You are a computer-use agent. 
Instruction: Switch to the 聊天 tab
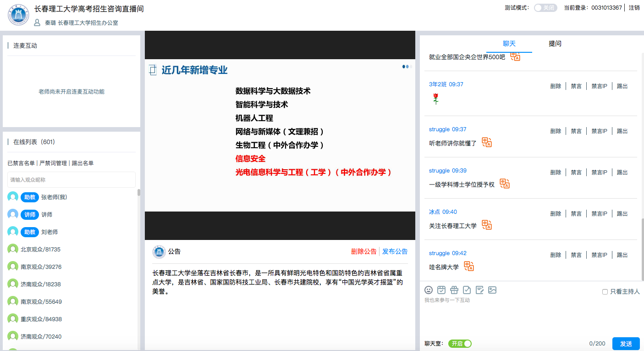(x=509, y=44)
